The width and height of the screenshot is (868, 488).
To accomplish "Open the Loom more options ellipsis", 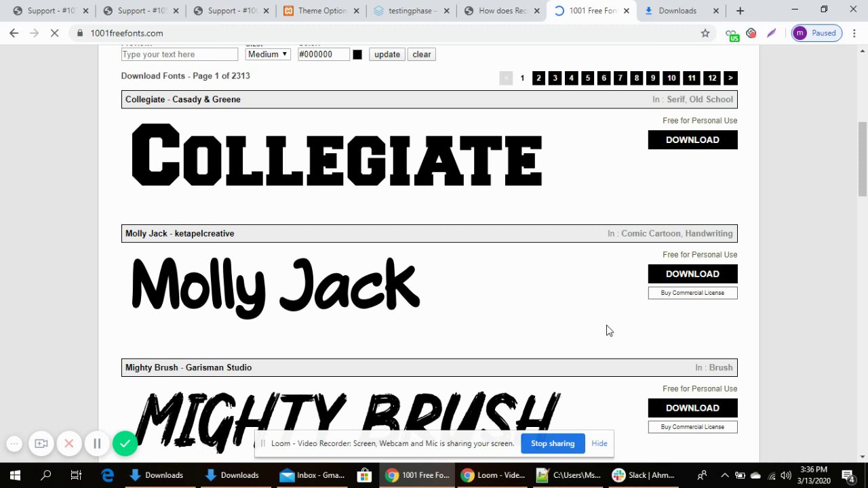I will [x=14, y=444].
